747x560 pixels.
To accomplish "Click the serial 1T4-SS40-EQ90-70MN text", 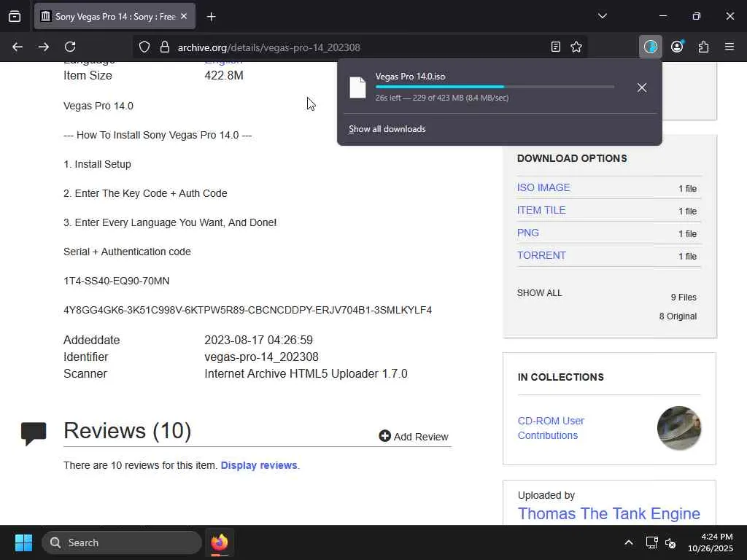I will (116, 281).
